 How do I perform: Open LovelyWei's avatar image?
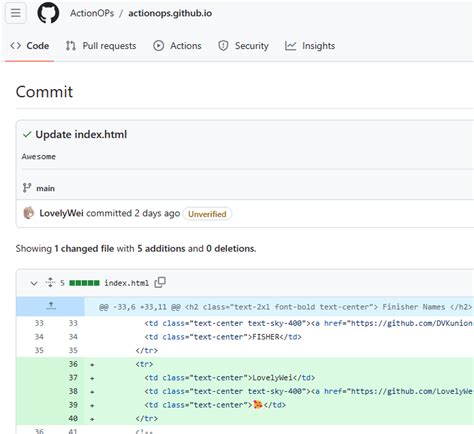29,213
